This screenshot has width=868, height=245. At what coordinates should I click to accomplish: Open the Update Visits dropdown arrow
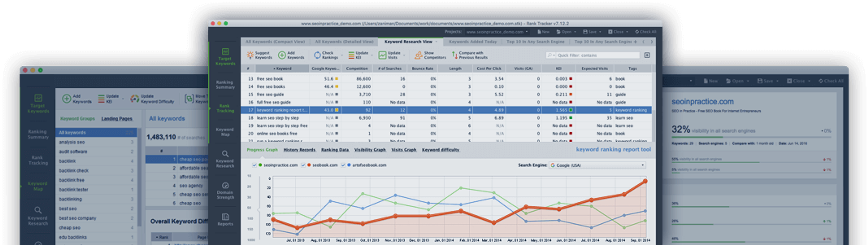point(404,55)
